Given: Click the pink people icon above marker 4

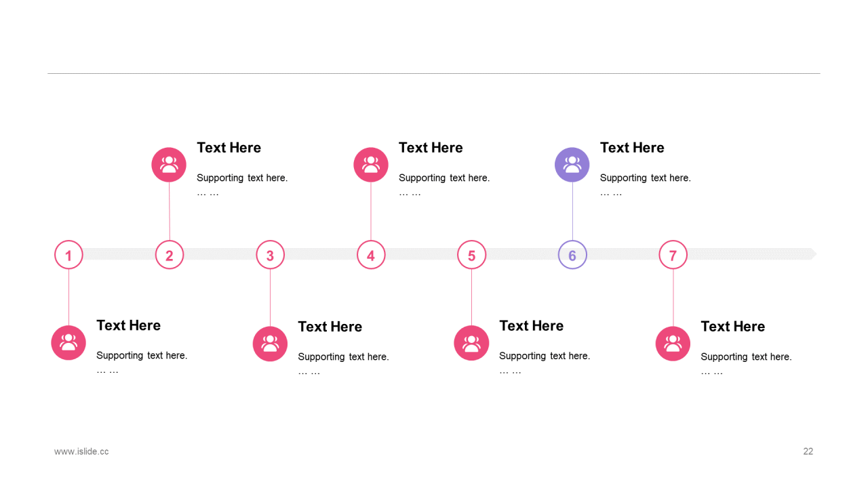Looking at the screenshot, I should [x=371, y=165].
